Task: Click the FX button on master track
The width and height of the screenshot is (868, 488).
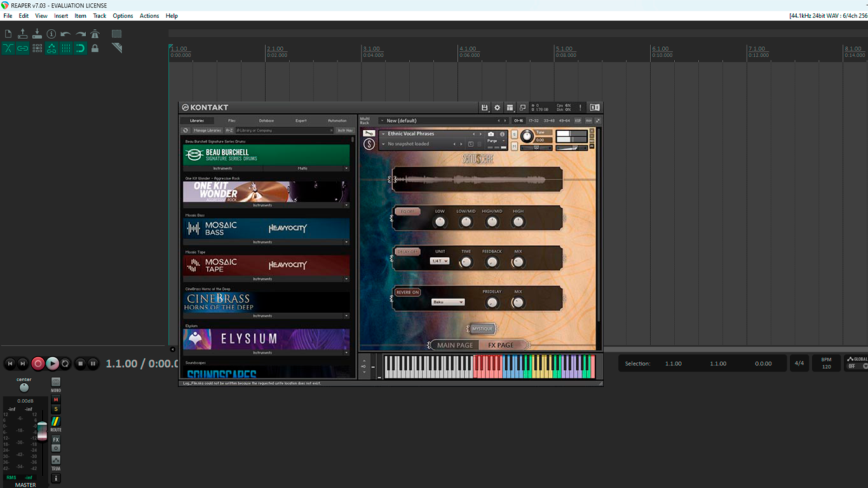Action: 55,440
